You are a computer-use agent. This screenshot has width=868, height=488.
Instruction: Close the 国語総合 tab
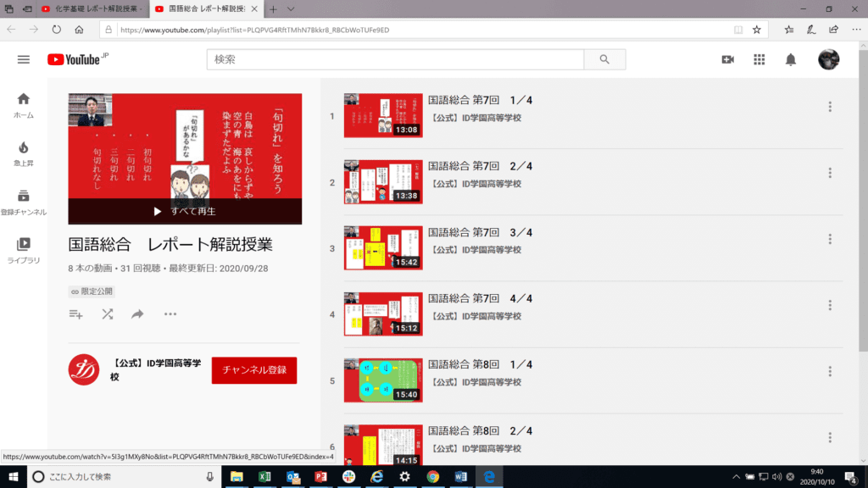[x=254, y=8]
